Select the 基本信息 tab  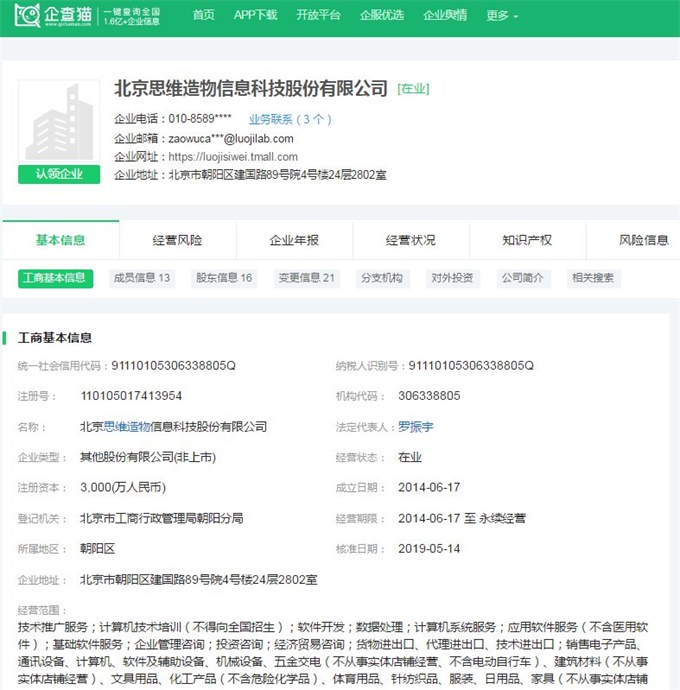tap(61, 240)
